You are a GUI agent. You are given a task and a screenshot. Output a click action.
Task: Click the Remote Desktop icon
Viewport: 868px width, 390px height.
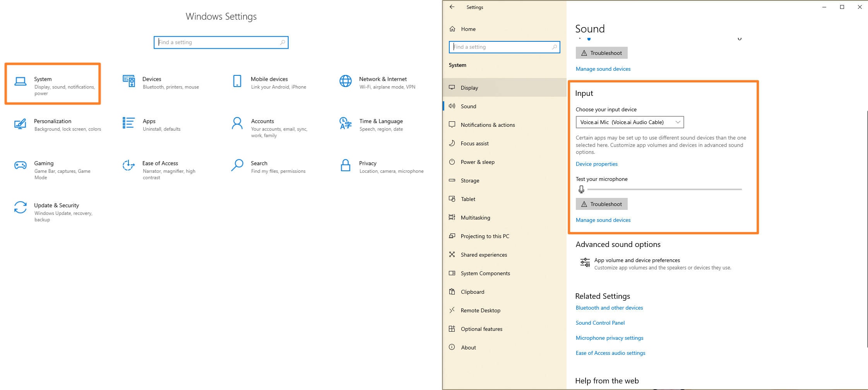click(452, 310)
